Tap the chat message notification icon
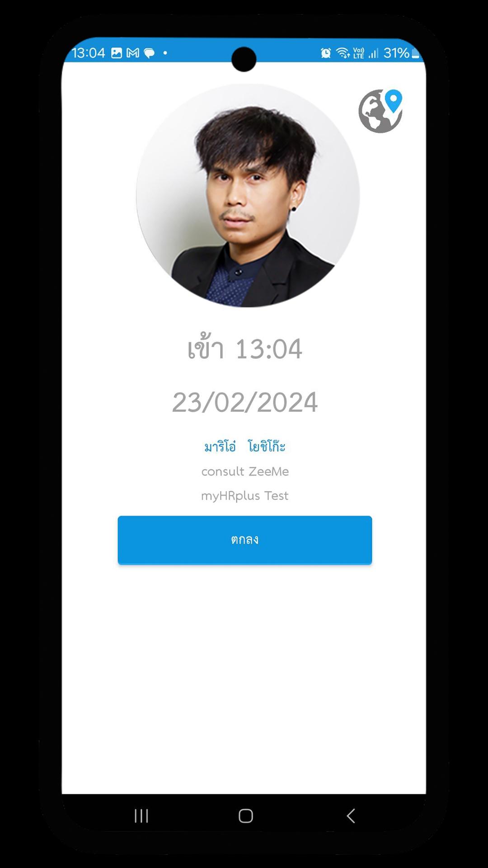The height and width of the screenshot is (868, 488). tap(149, 53)
